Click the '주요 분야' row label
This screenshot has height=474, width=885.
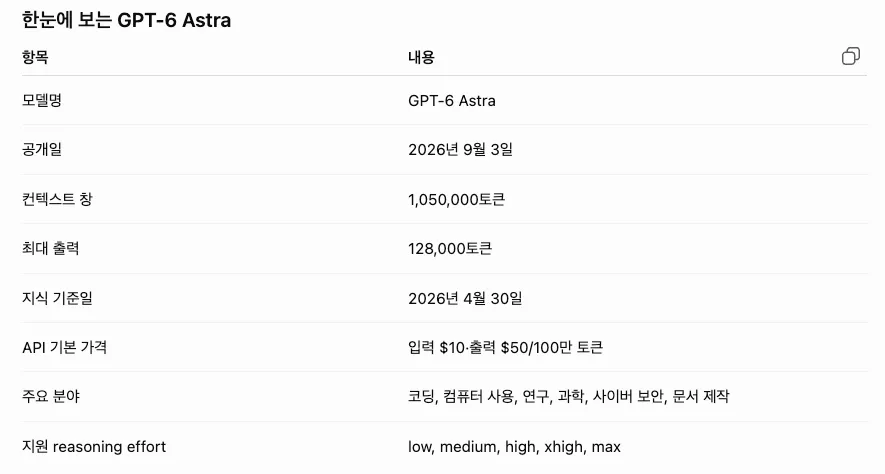pos(51,396)
